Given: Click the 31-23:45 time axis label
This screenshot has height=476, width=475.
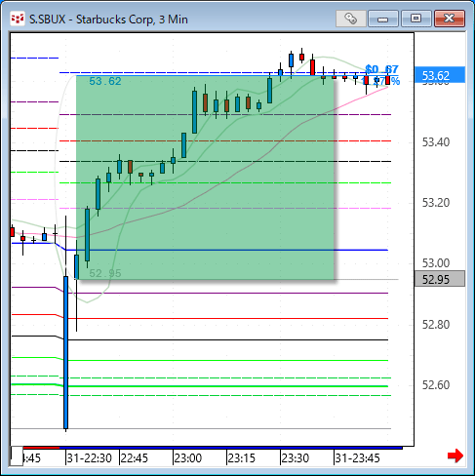Looking at the screenshot, I should tap(357, 458).
